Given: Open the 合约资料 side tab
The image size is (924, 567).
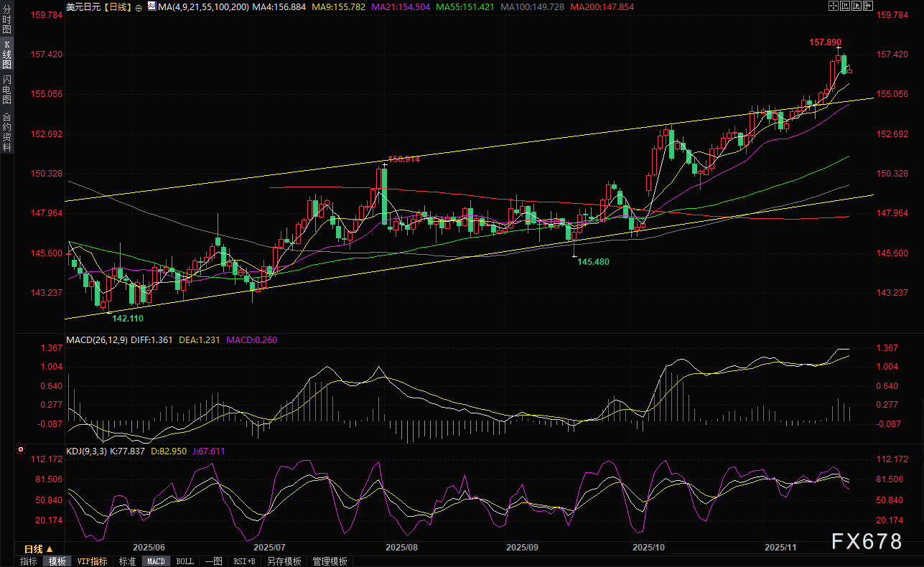Looking at the screenshot, I should pyautogui.click(x=6, y=131).
